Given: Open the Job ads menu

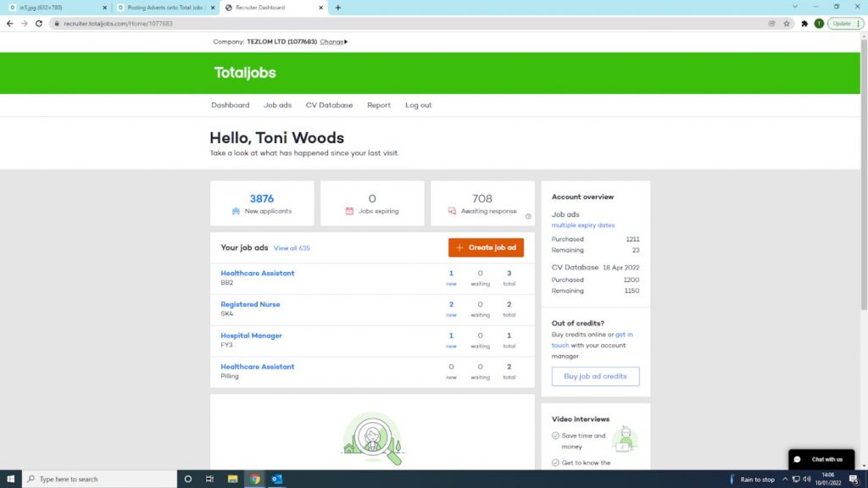Looking at the screenshot, I should (277, 105).
